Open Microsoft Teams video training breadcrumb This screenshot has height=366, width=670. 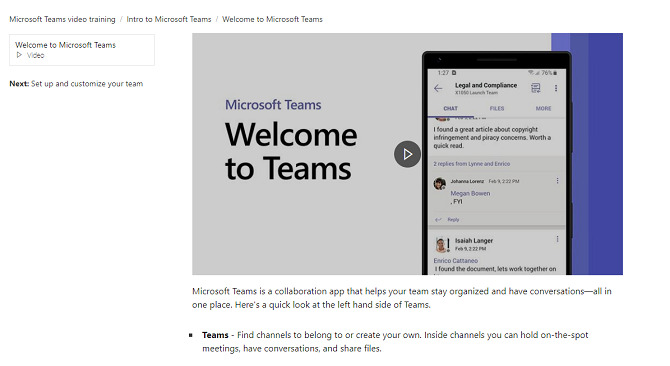coord(62,19)
